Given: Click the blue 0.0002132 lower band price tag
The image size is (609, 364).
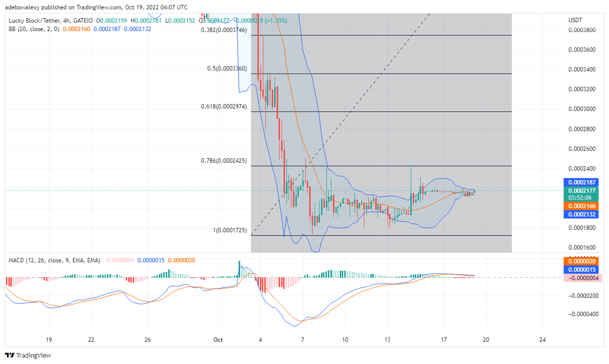Looking at the screenshot, I should (580, 214).
